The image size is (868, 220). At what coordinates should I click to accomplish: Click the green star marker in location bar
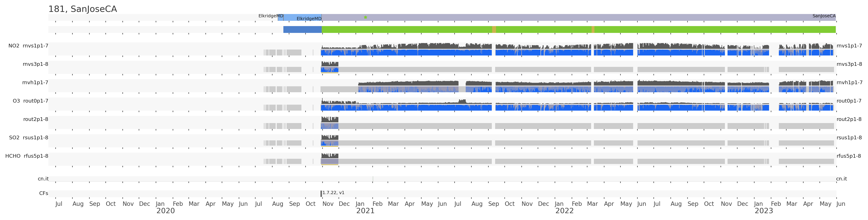365,17
